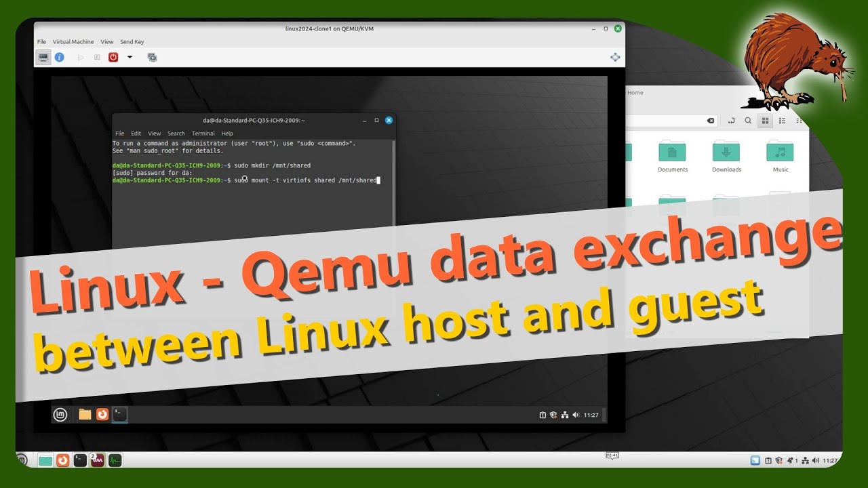
Task: Open the guest Linux Mint start menu
Action: [60, 414]
